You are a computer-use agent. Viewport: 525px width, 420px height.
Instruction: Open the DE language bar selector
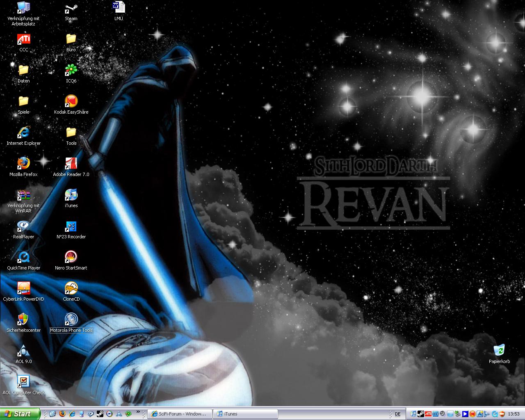[x=397, y=414]
